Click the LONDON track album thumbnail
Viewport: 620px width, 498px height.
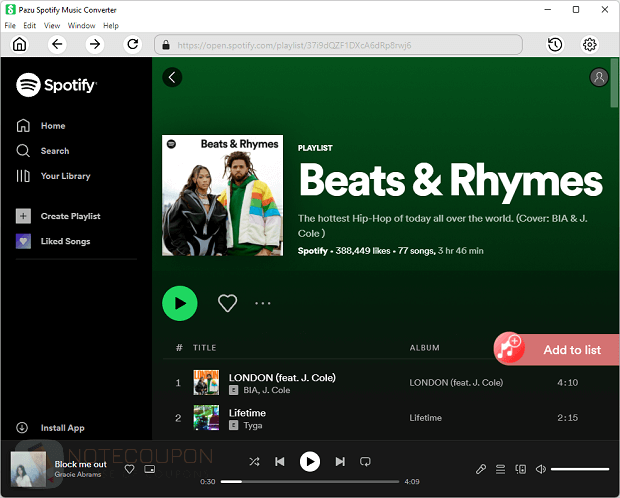coord(206,382)
